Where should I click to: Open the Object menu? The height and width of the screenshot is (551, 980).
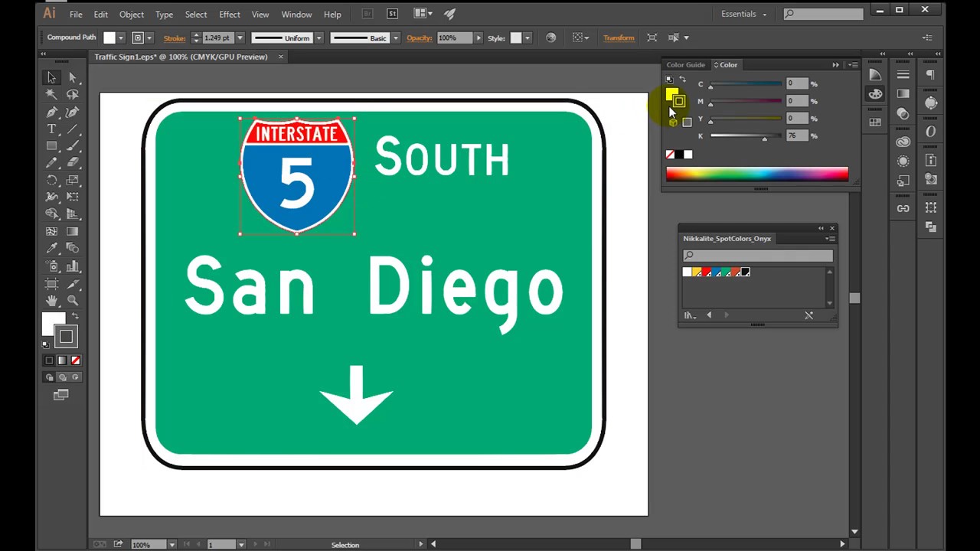click(x=131, y=14)
